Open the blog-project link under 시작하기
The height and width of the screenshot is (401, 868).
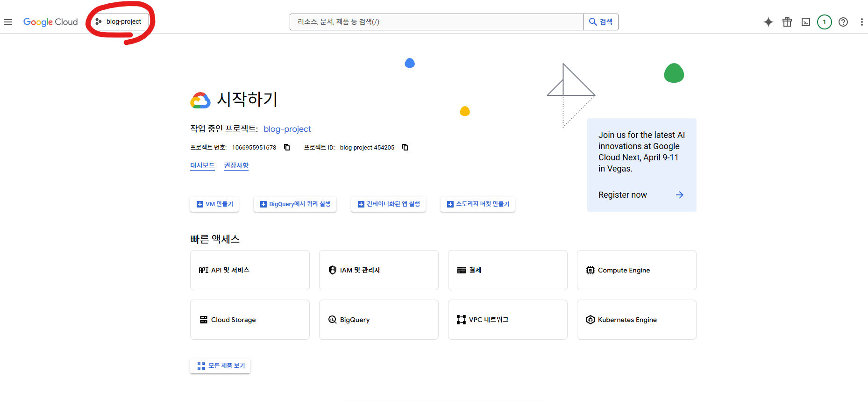point(287,129)
